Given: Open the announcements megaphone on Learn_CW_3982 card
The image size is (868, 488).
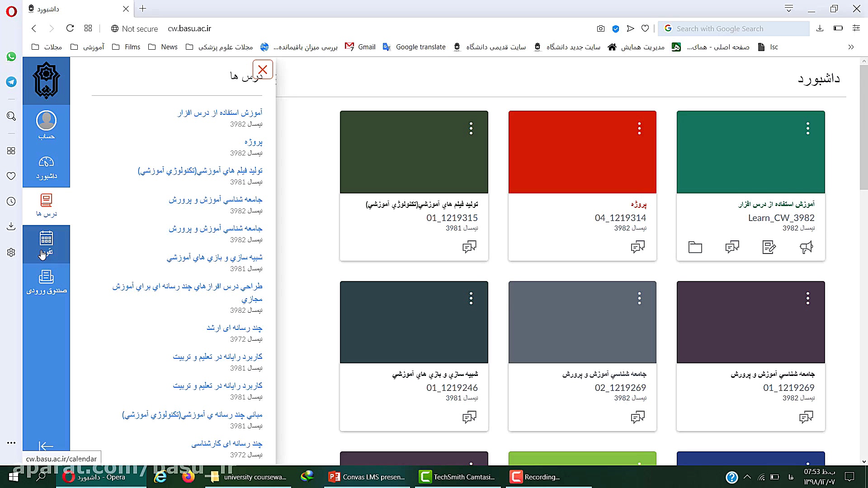Looking at the screenshot, I should point(807,247).
